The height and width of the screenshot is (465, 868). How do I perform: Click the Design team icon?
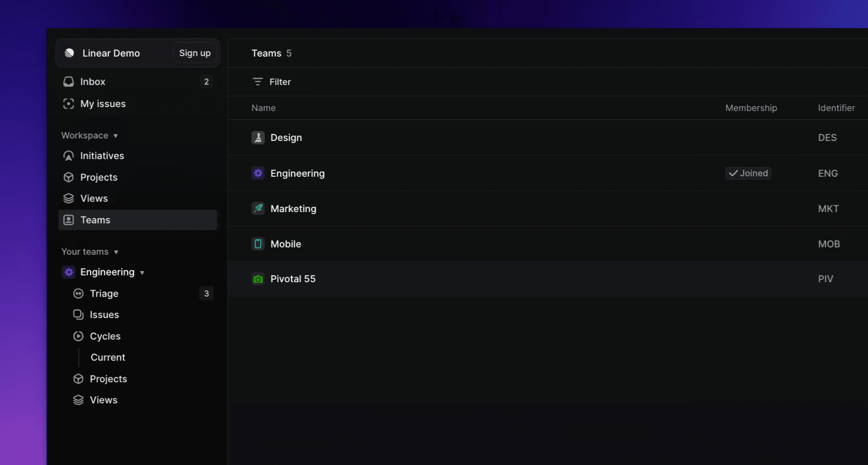pos(258,138)
